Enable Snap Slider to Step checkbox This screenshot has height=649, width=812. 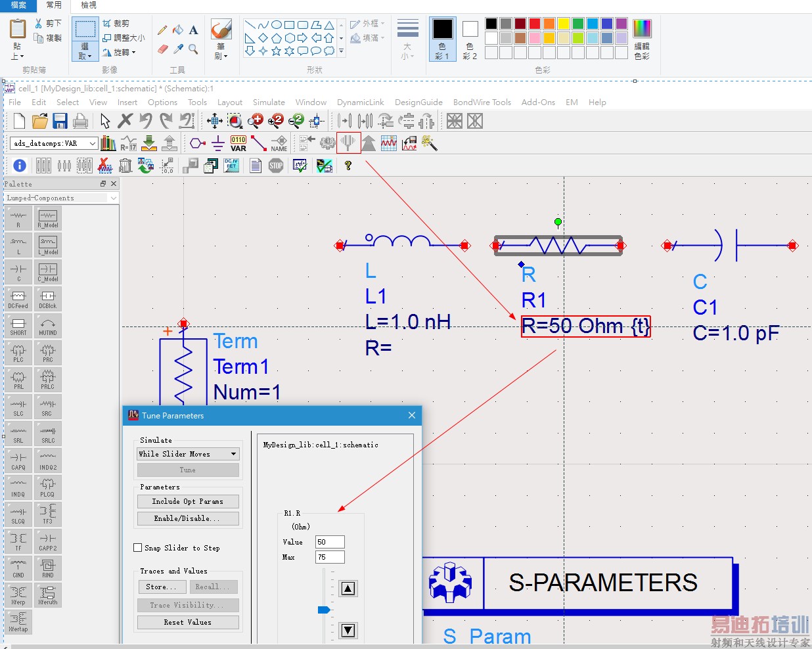tap(138, 547)
